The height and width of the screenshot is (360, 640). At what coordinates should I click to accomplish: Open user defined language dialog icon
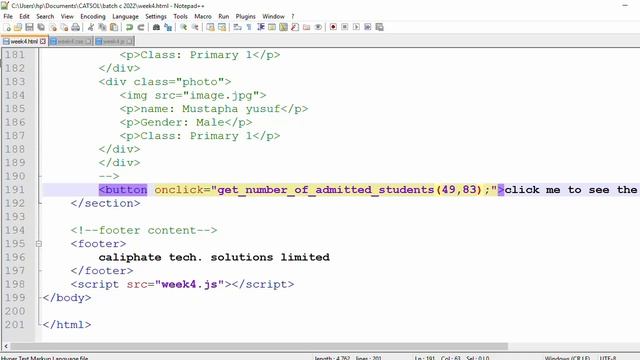[272, 27]
